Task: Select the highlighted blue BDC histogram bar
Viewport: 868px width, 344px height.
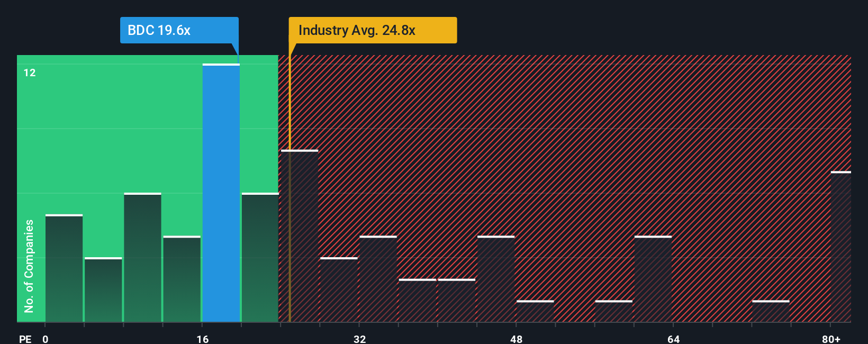Action: [221, 193]
